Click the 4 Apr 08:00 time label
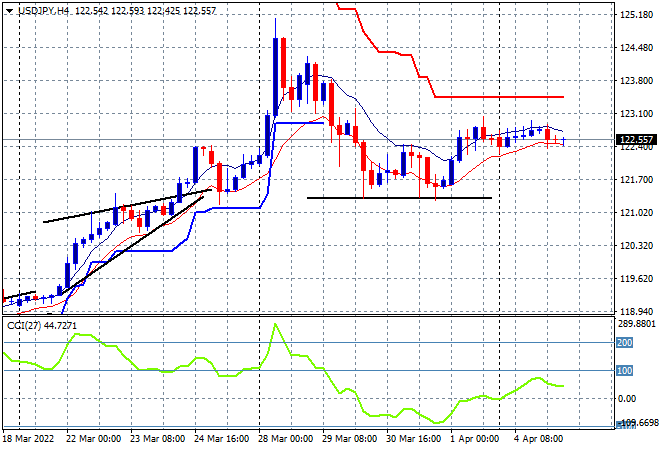 (x=539, y=439)
